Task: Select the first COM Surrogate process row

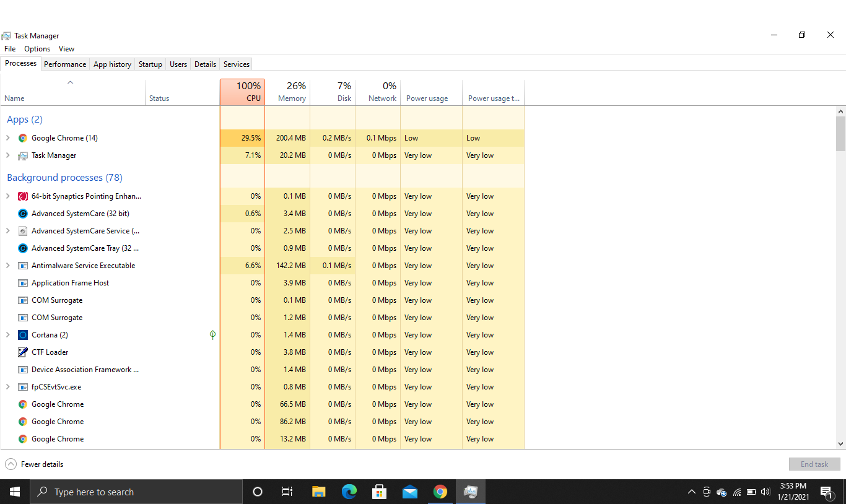Action: point(263,300)
